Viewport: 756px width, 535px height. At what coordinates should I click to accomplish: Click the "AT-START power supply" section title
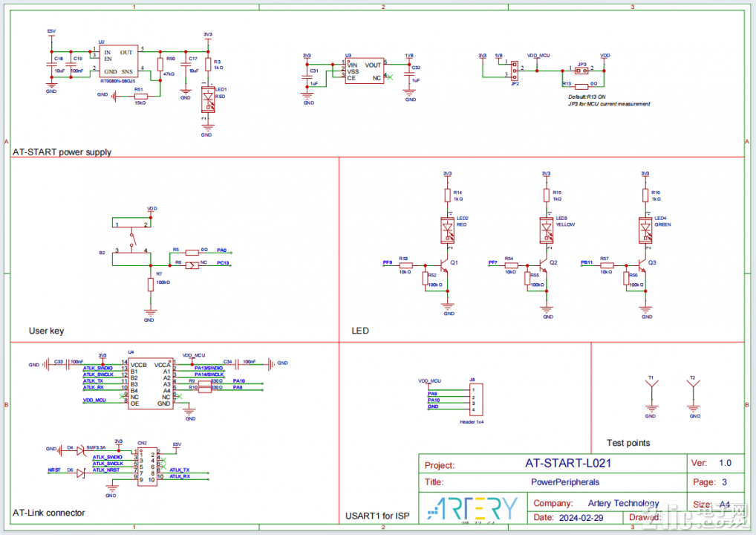[x=62, y=152]
